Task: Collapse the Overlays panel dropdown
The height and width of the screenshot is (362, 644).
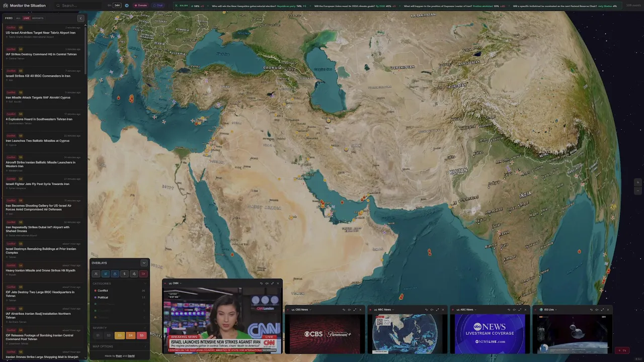Action: pos(144,263)
